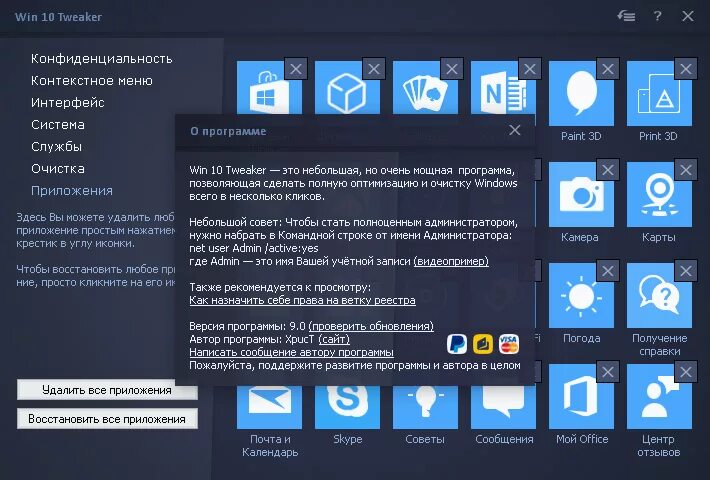This screenshot has height=480, width=710.
Task: Click the Paint 3D app tile
Action: pos(581,94)
